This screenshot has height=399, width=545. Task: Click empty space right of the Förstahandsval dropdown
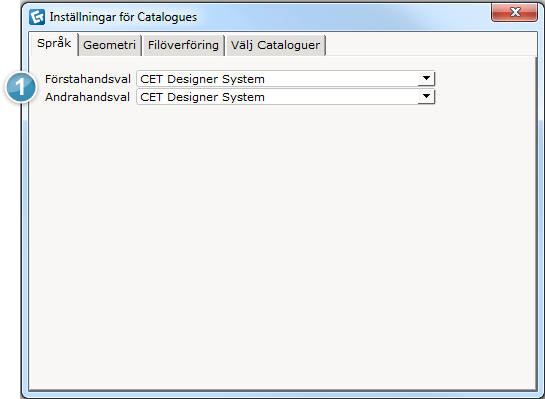click(x=485, y=79)
